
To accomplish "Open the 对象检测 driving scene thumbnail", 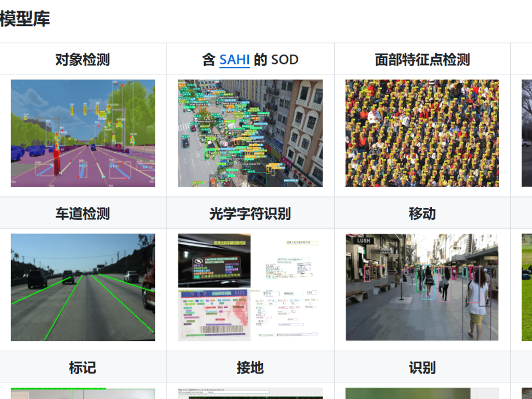I will pos(83,133).
